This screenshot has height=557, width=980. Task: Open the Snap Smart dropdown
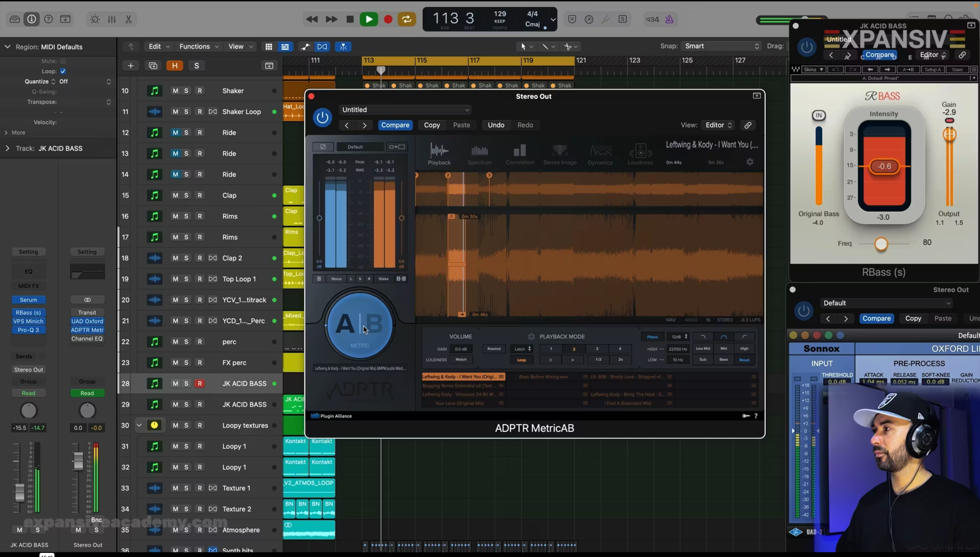coord(721,46)
